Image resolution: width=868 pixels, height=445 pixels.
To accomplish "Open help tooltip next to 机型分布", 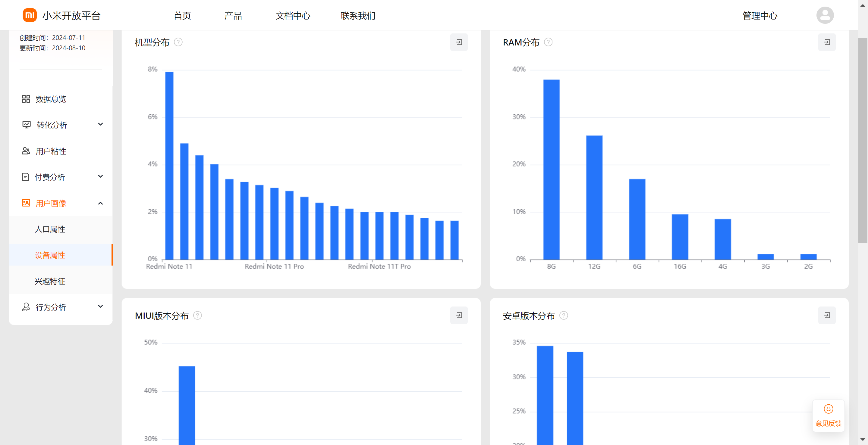I will click(178, 42).
